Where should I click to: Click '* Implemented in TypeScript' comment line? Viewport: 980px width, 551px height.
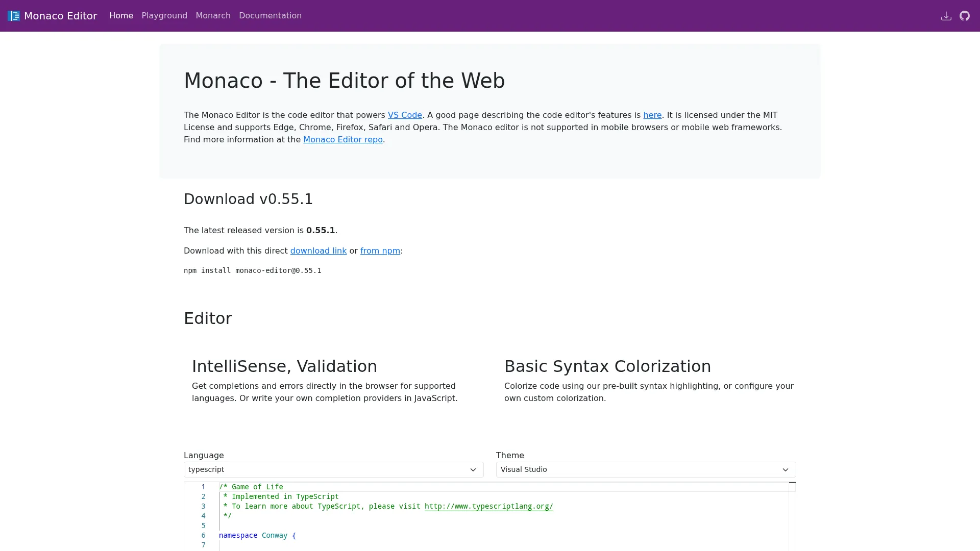(281, 497)
